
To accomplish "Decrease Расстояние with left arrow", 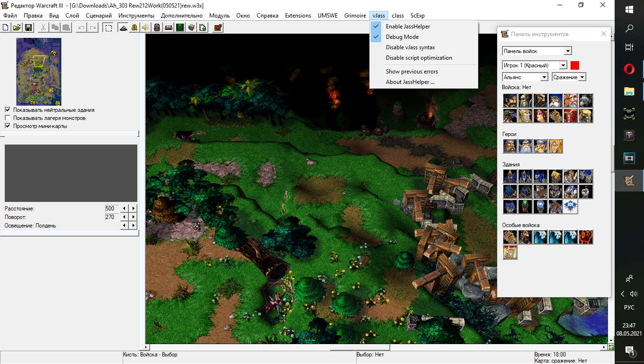I will tap(125, 209).
